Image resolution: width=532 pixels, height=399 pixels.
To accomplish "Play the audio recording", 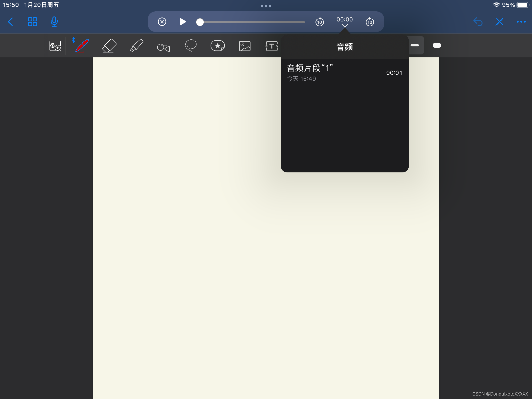I will click(x=183, y=22).
